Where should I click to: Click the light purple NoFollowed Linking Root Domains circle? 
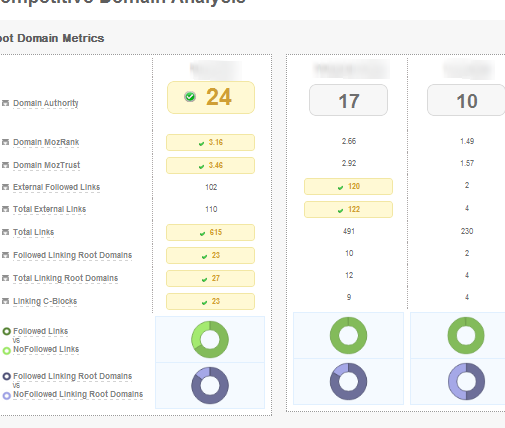pos(7,396)
